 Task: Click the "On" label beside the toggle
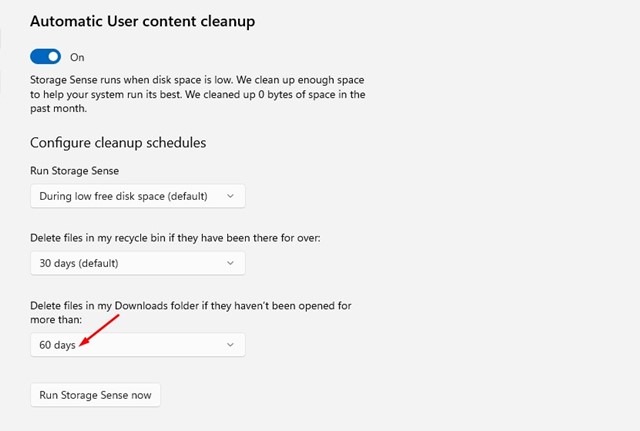point(77,58)
